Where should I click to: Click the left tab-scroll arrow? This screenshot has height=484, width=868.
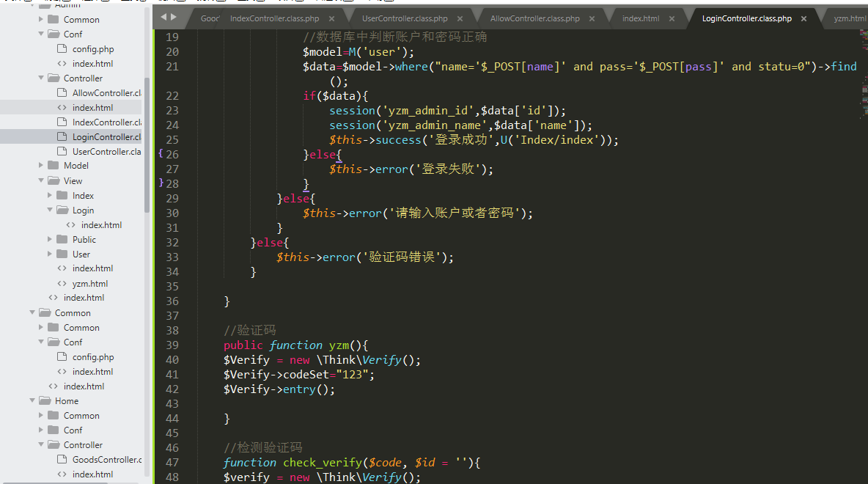coord(163,16)
